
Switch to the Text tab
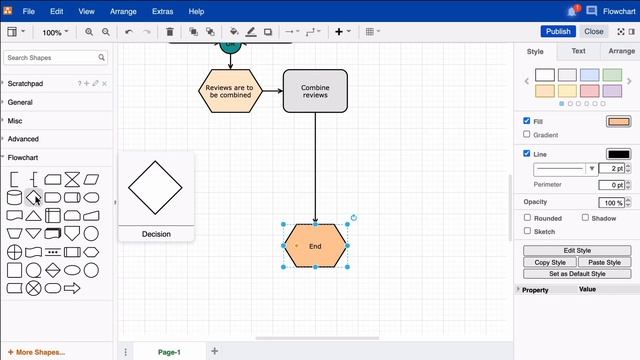(x=578, y=51)
